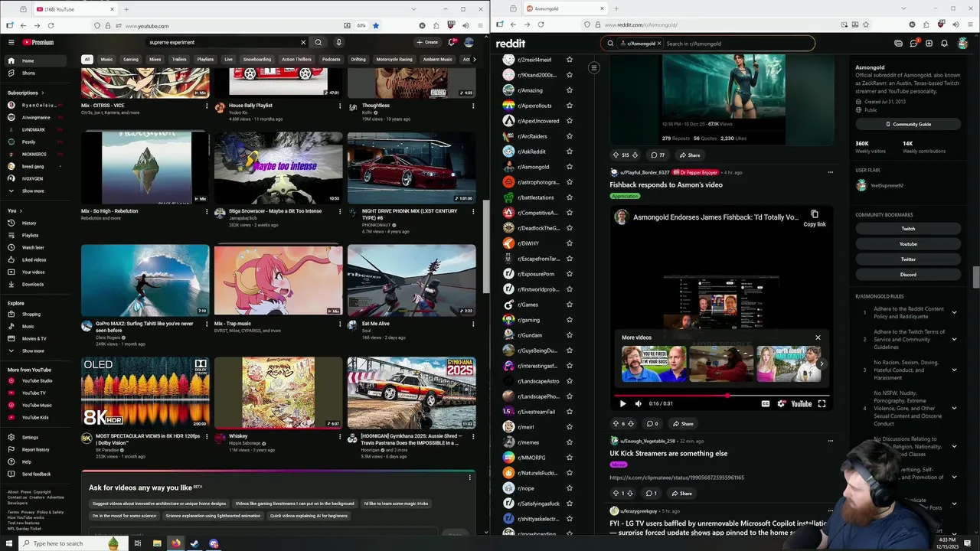Select the Podcasts category chip

332,59
